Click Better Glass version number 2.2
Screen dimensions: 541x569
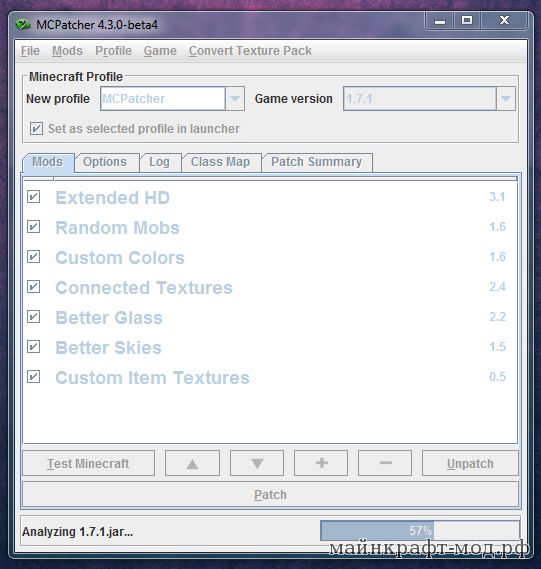(497, 316)
